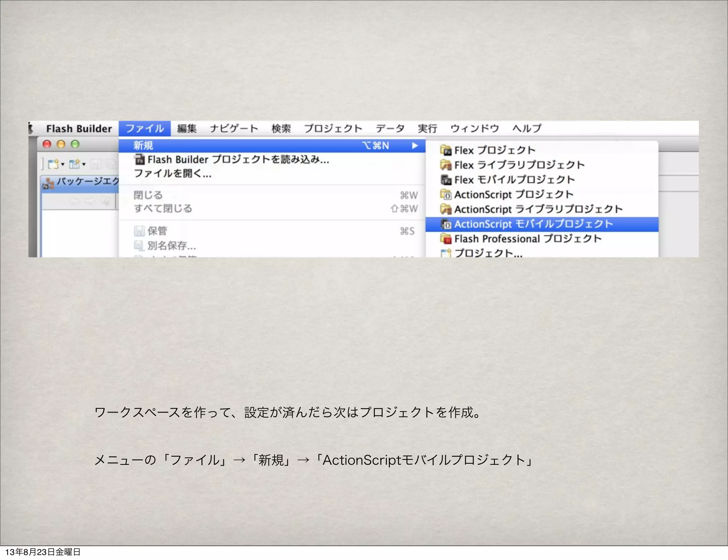Click the 保管 floppy disk icon

click(139, 231)
